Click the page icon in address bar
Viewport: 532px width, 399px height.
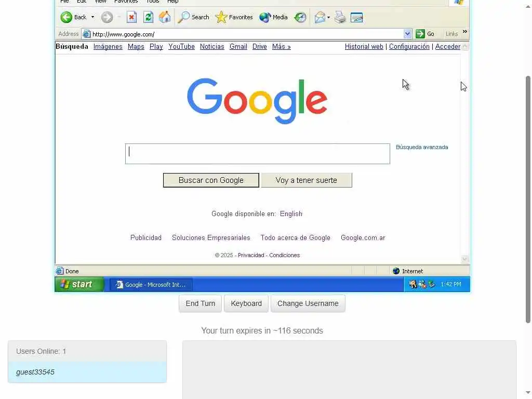tap(87, 34)
